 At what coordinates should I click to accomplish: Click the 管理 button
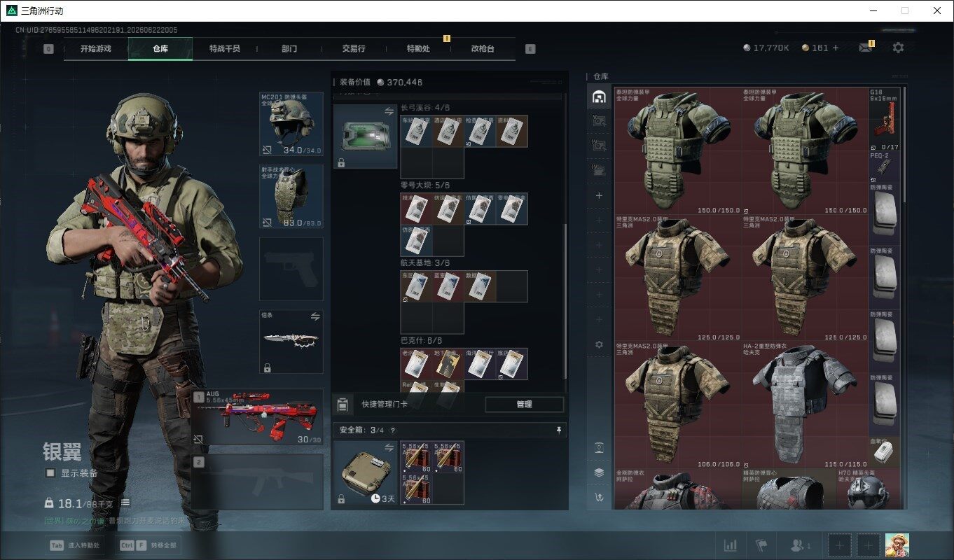coord(524,404)
